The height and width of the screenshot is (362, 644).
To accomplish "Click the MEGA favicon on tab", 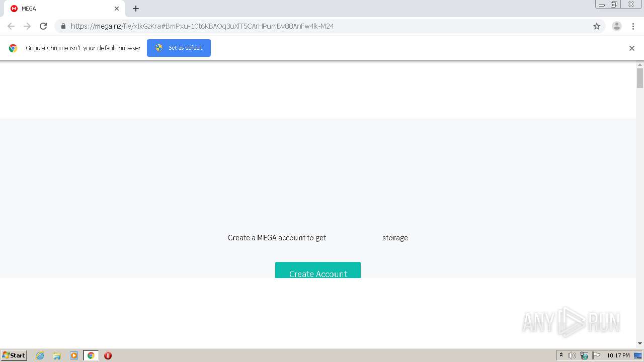I will [14, 9].
